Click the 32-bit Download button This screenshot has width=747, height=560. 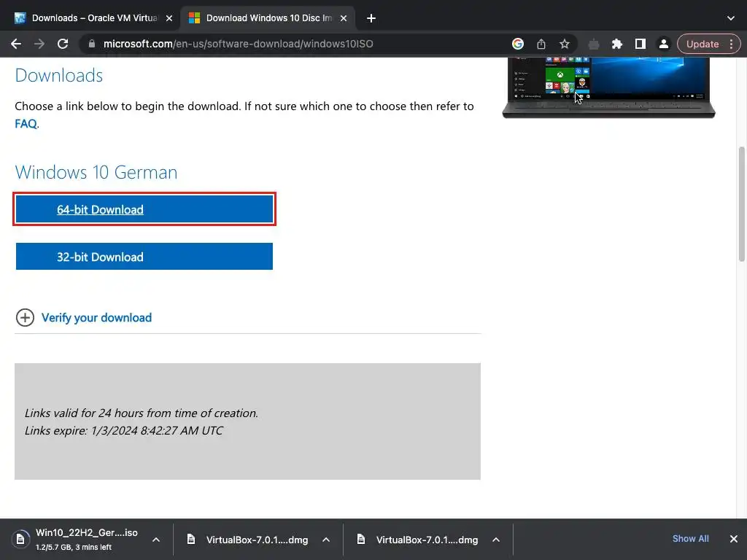click(x=144, y=256)
